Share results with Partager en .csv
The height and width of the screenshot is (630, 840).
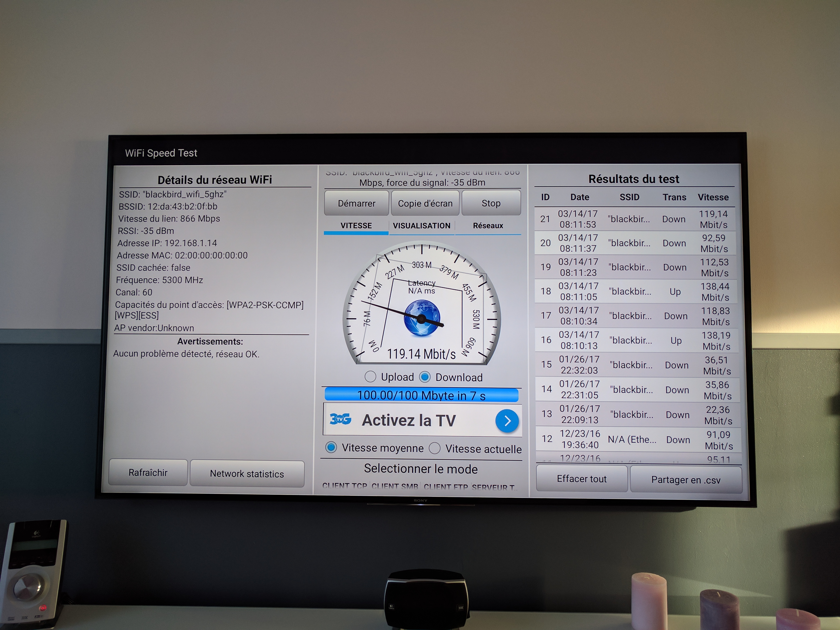(685, 480)
